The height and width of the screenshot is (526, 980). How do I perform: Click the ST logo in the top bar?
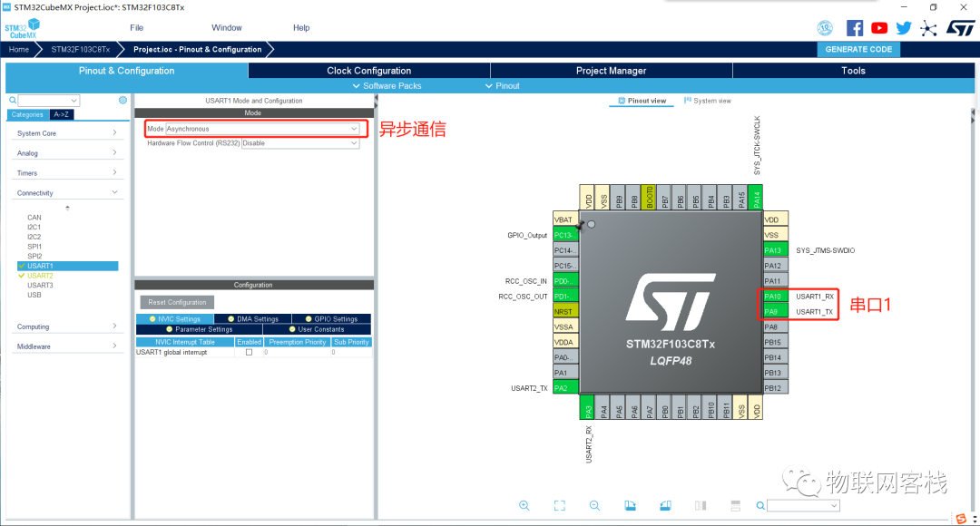click(x=961, y=27)
